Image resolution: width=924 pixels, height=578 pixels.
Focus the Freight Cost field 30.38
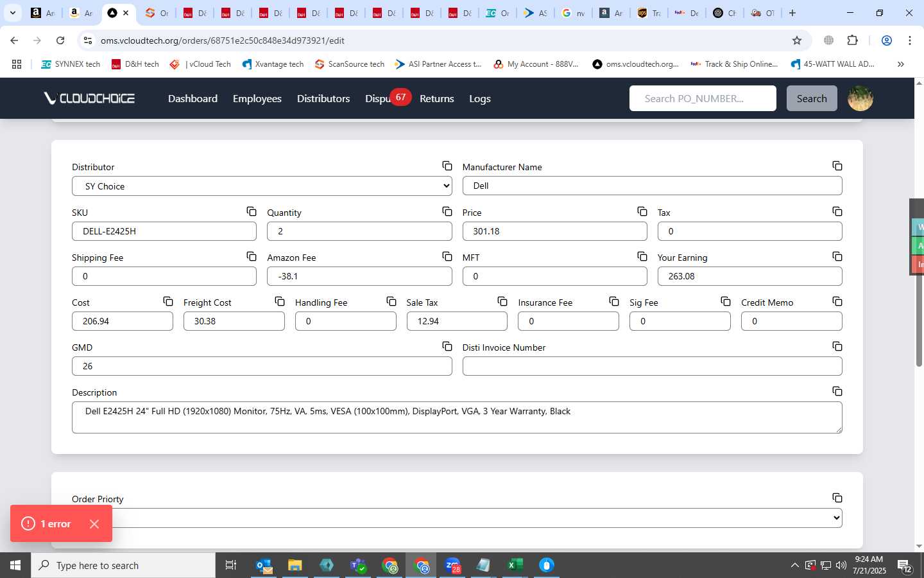[x=234, y=321]
